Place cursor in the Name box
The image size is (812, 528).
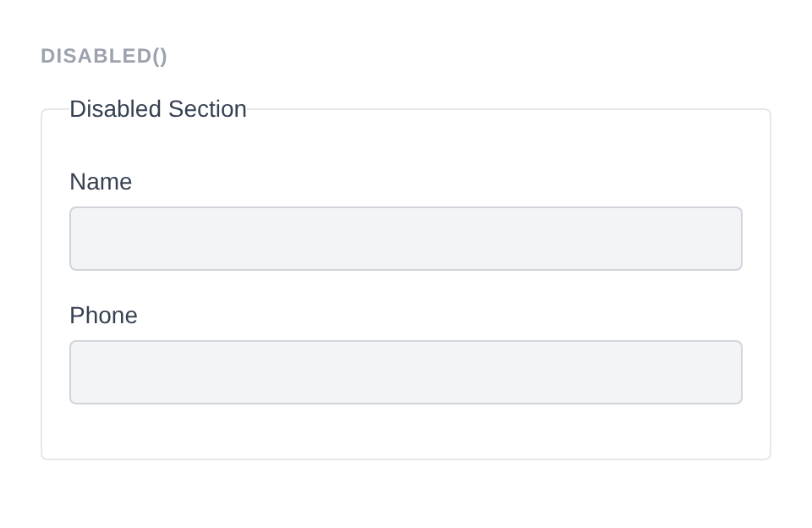pyautogui.click(x=406, y=239)
